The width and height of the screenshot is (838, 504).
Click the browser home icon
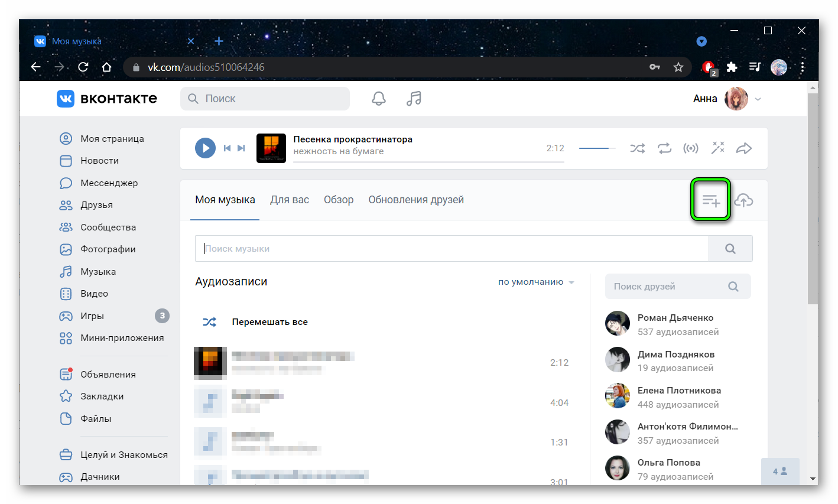pos(107,67)
